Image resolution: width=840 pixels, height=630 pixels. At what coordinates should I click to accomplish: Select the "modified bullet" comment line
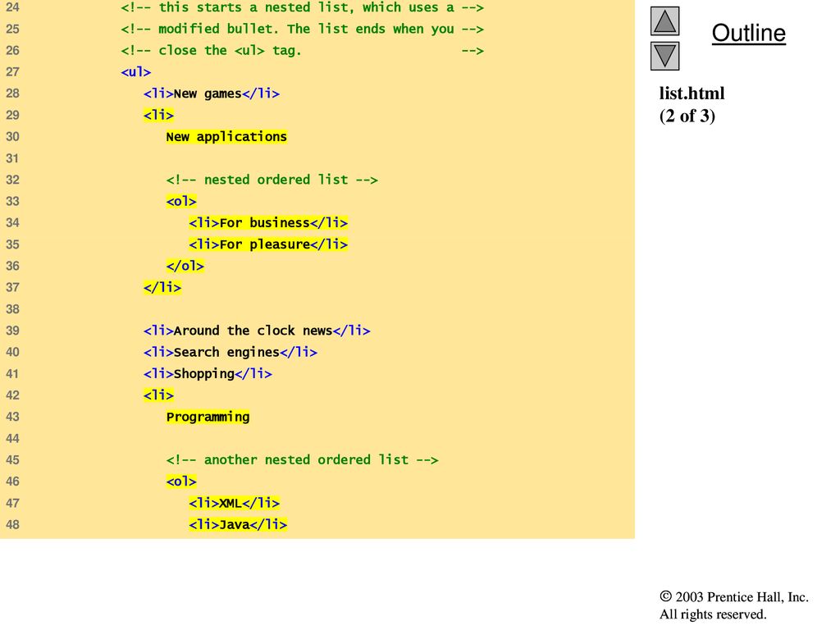[303, 29]
